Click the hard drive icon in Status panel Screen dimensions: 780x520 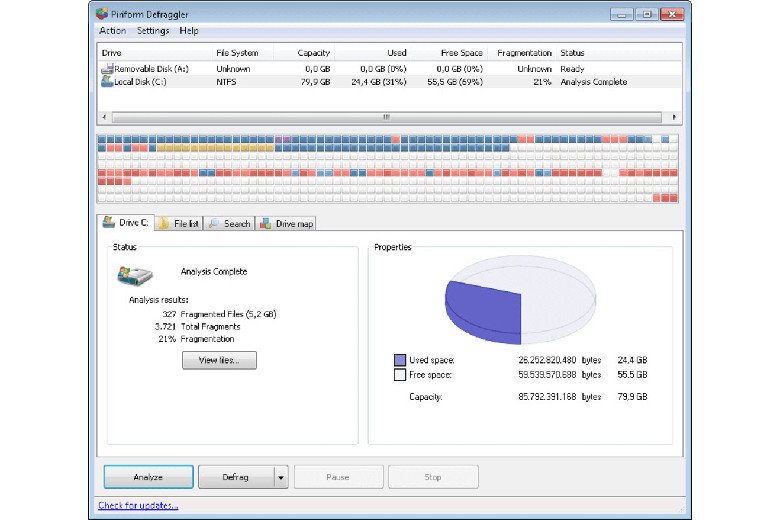point(135,275)
